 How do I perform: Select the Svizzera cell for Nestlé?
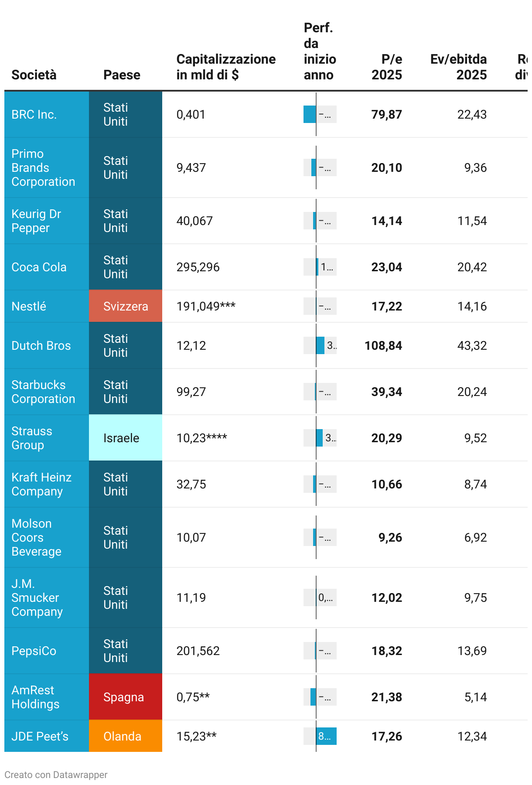(x=125, y=306)
